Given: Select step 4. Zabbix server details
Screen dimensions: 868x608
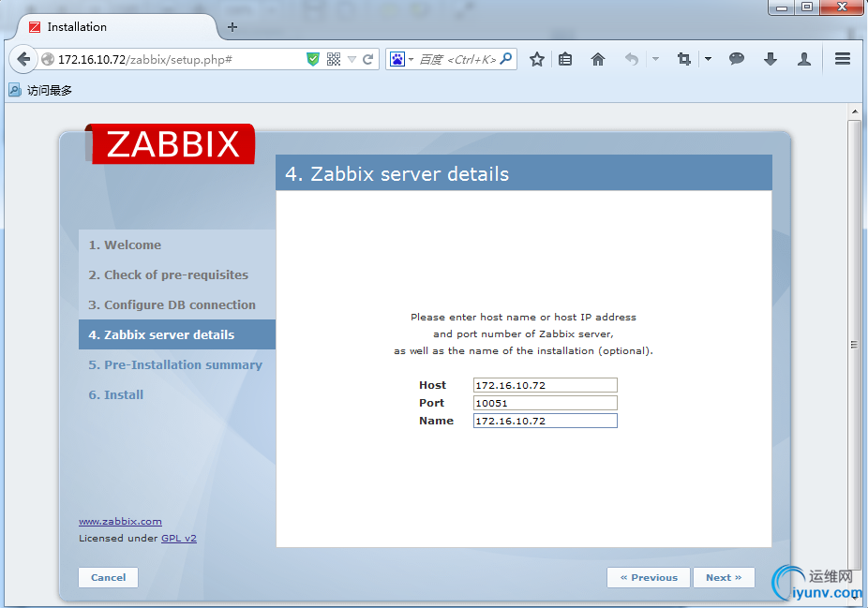Looking at the screenshot, I should coord(177,334).
